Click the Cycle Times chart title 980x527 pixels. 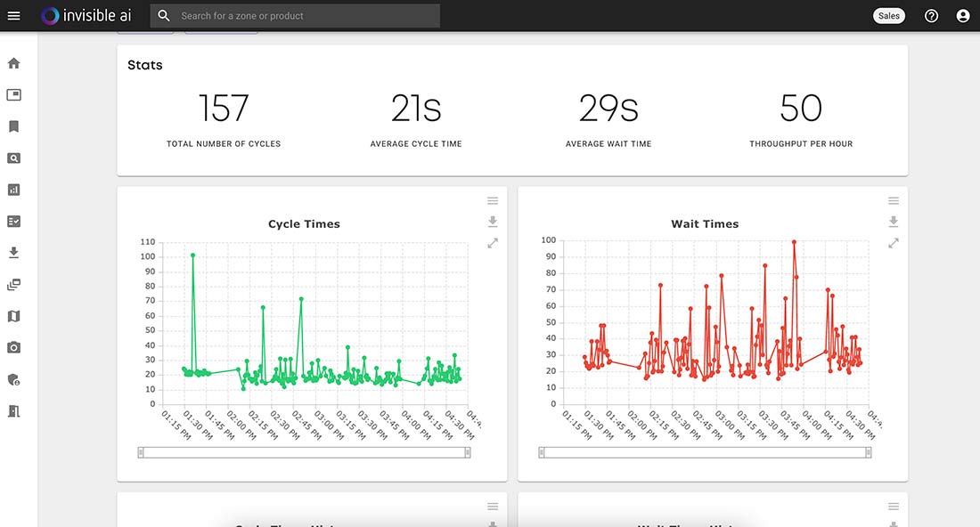[304, 223]
